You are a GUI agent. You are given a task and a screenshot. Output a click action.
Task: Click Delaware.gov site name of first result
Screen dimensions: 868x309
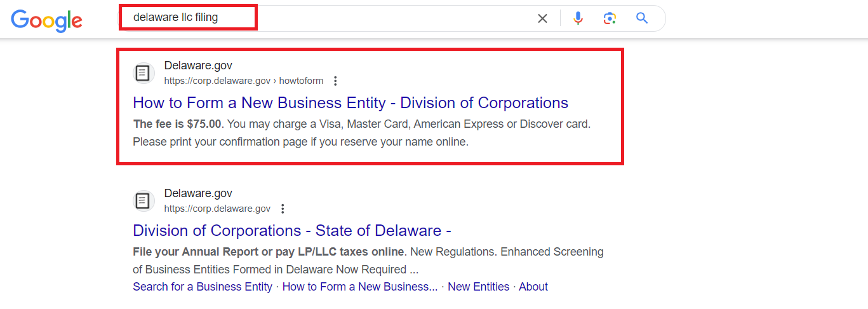(x=198, y=65)
